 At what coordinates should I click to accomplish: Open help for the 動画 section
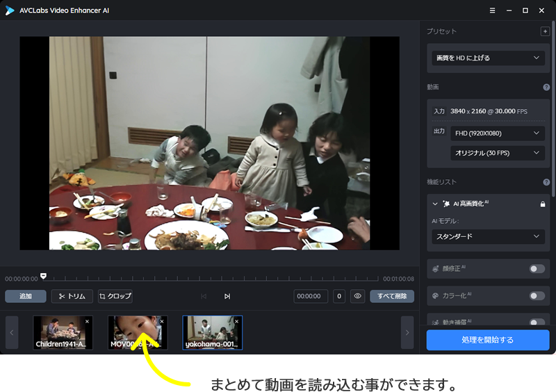coord(546,87)
